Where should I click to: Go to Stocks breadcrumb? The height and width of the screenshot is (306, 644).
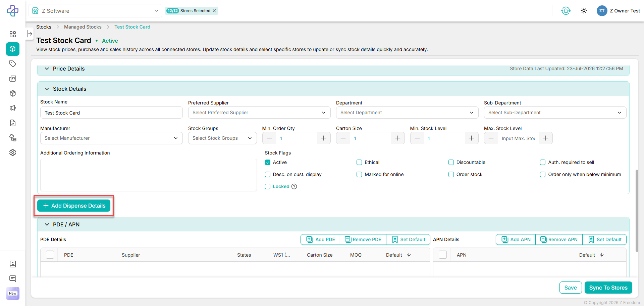44,27
